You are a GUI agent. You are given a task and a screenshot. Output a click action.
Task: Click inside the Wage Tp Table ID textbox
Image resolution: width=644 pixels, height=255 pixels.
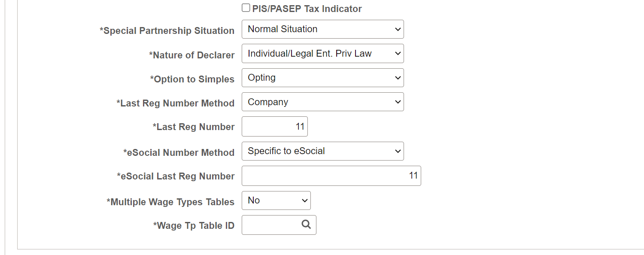(x=270, y=225)
